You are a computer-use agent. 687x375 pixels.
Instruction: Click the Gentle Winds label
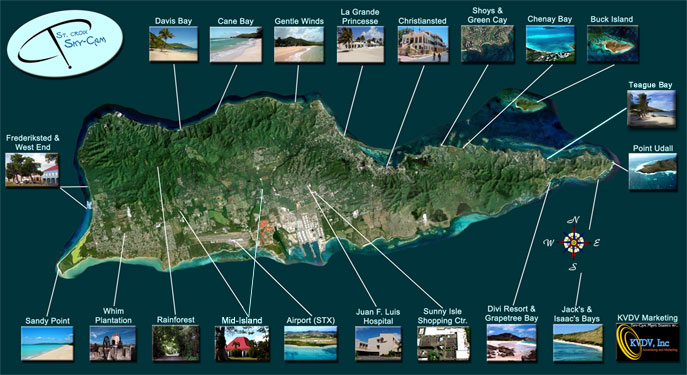click(x=299, y=21)
